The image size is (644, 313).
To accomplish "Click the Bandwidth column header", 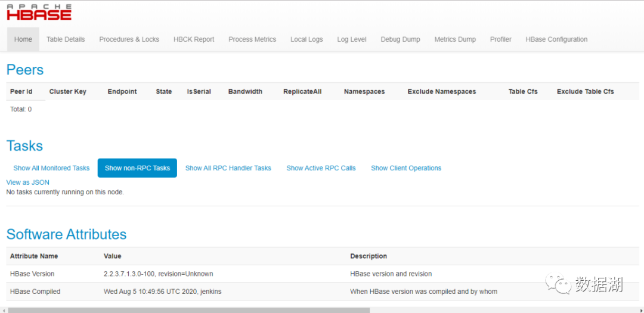I will [x=245, y=92].
